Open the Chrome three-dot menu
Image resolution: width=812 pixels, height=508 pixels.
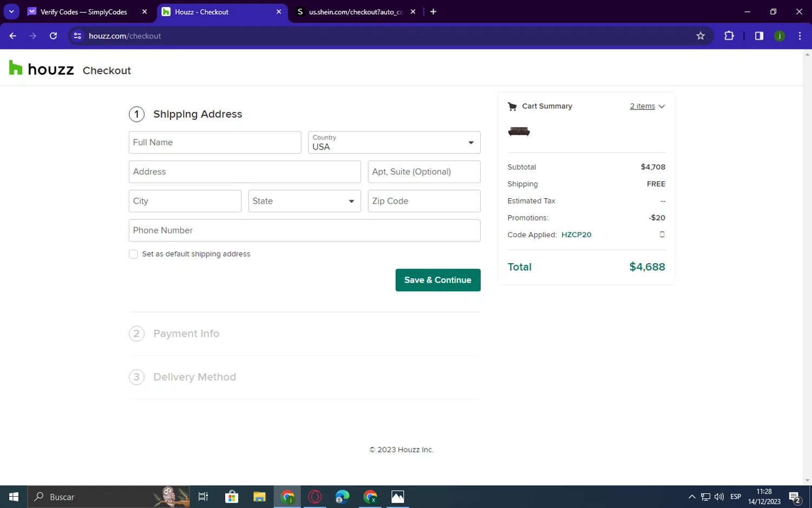[800, 36]
